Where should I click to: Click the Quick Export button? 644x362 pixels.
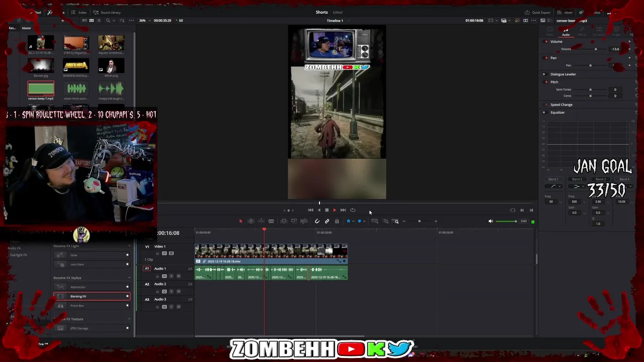coord(538,12)
